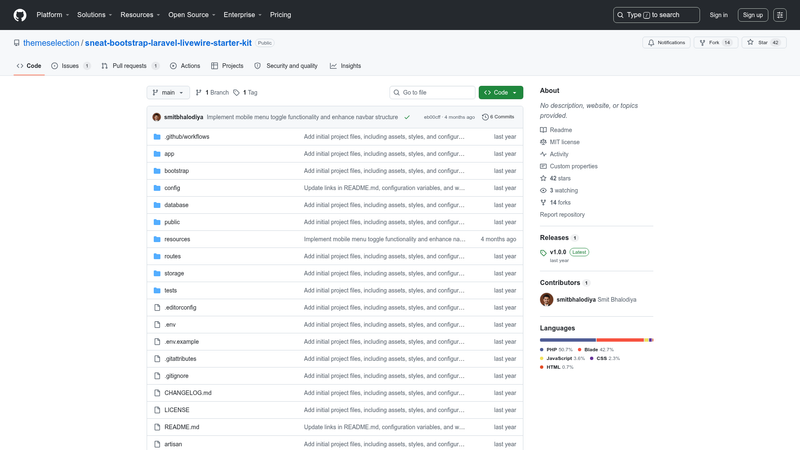Open the green Code dropdown
800x450 pixels.
pos(501,92)
